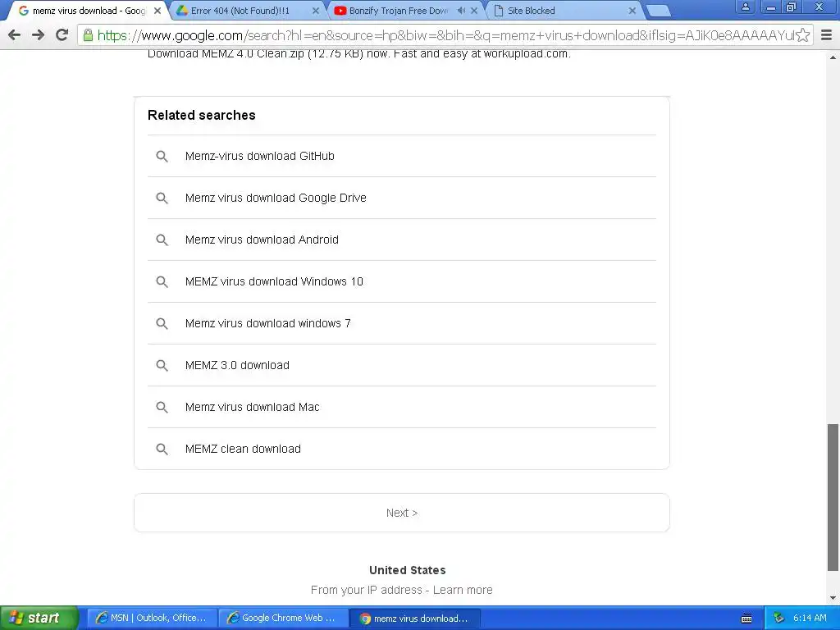Image resolution: width=840 pixels, height=630 pixels.
Task: Switch to the memz virus download tab
Action: click(x=85, y=11)
